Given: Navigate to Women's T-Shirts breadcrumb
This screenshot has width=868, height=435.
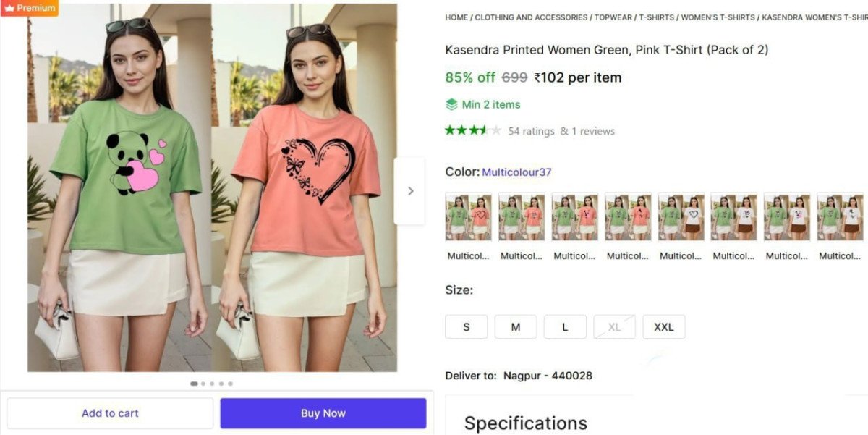Looking at the screenshot, I should tap(718, 17).
